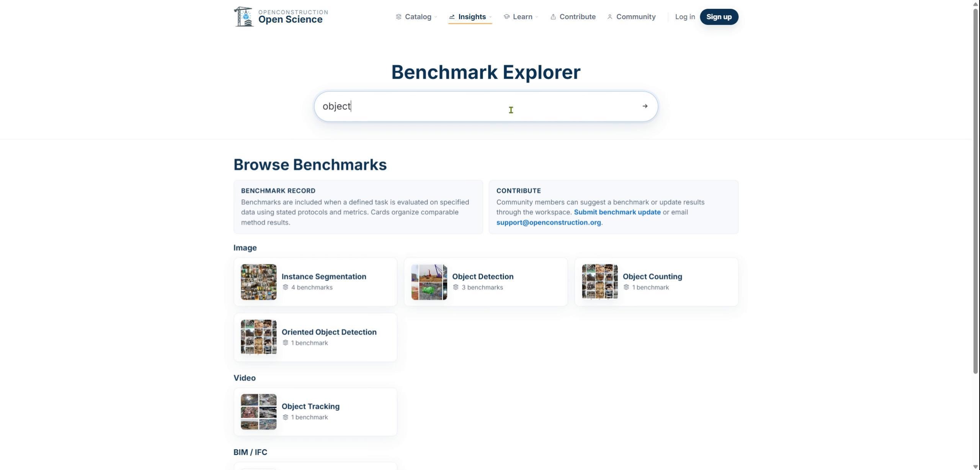Screen dimensions: 980x470
Task: Select the Object Tracking card title
Action: click(x=310, y=406)
